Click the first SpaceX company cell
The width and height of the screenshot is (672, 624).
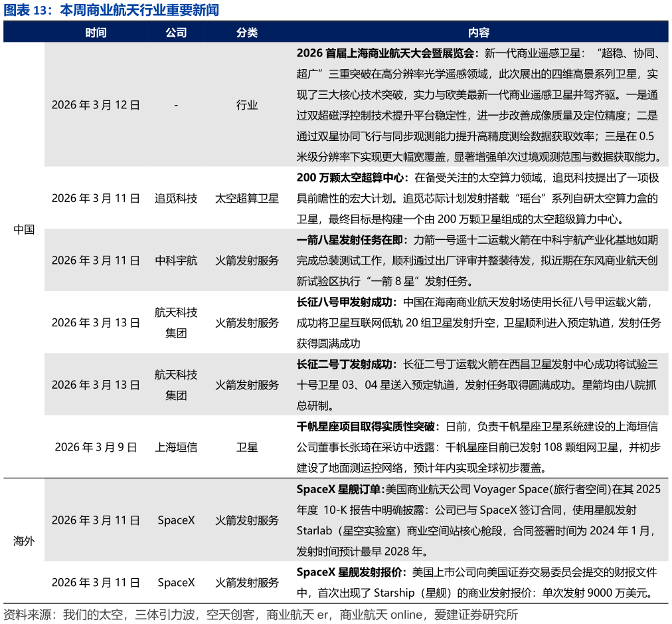pos(176,520)
